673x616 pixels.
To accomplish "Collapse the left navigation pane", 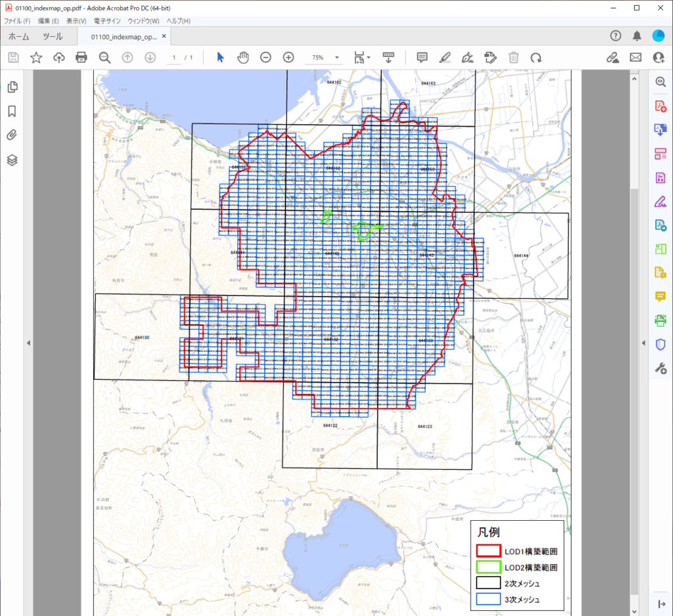I will point(28,343).
